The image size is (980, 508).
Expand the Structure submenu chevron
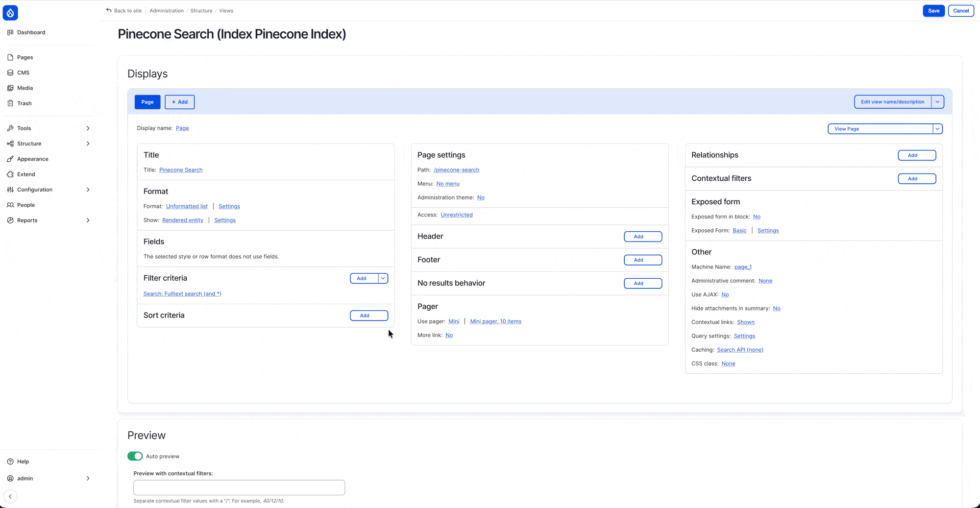click(x=88, y=144)
